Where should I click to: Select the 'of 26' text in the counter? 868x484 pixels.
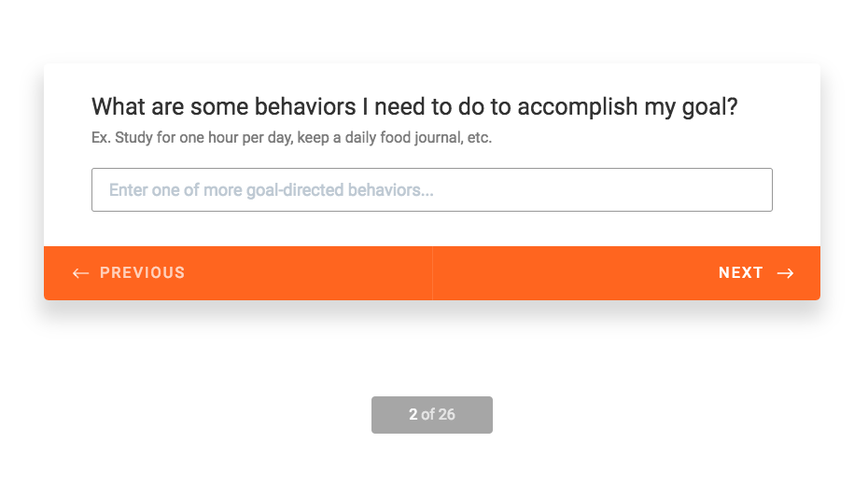click(x=438, y=414)
